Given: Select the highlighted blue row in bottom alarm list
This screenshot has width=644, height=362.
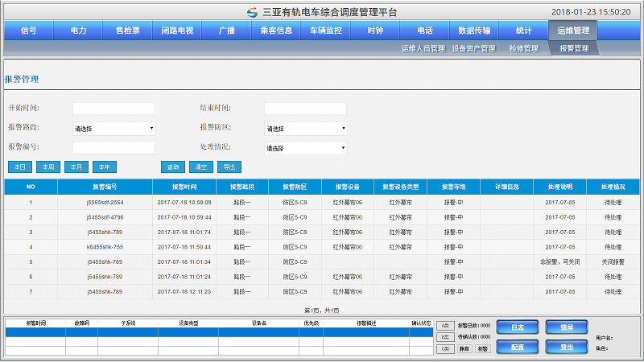Looking at the screenshot, I should click(x=219, y=332).
